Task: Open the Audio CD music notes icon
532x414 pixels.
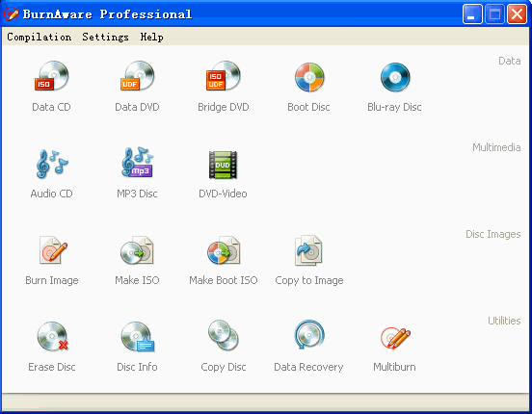Action: pyautogui.click(x=52, y=164)
